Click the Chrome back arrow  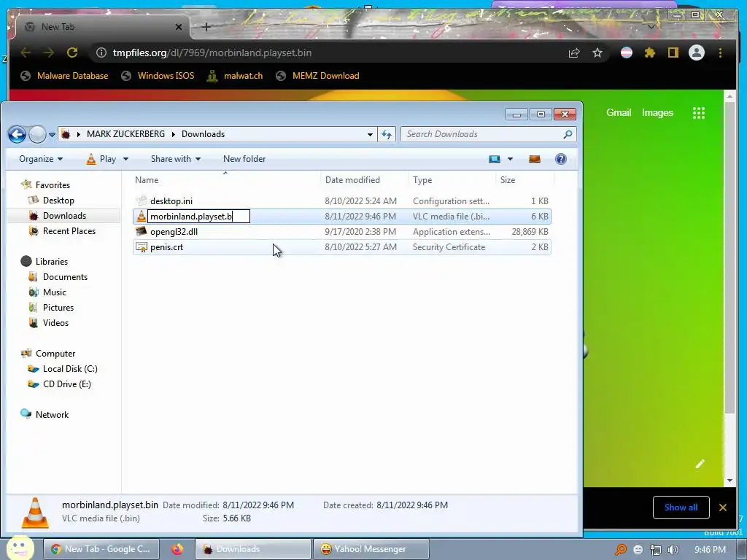pos(26,52)
